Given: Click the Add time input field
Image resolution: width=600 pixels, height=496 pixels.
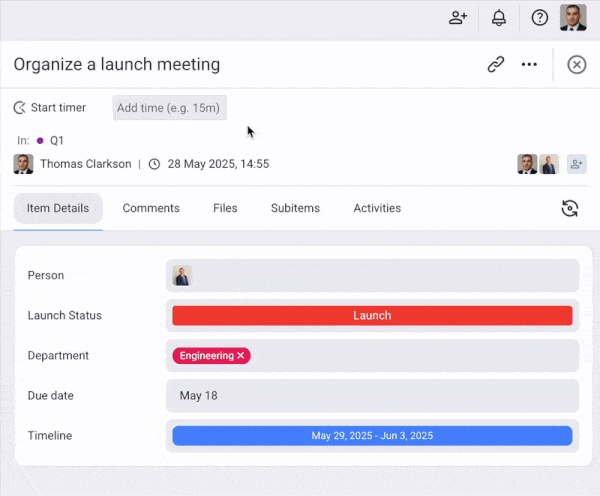Looking at the screenshot, I should click(169, 108).
